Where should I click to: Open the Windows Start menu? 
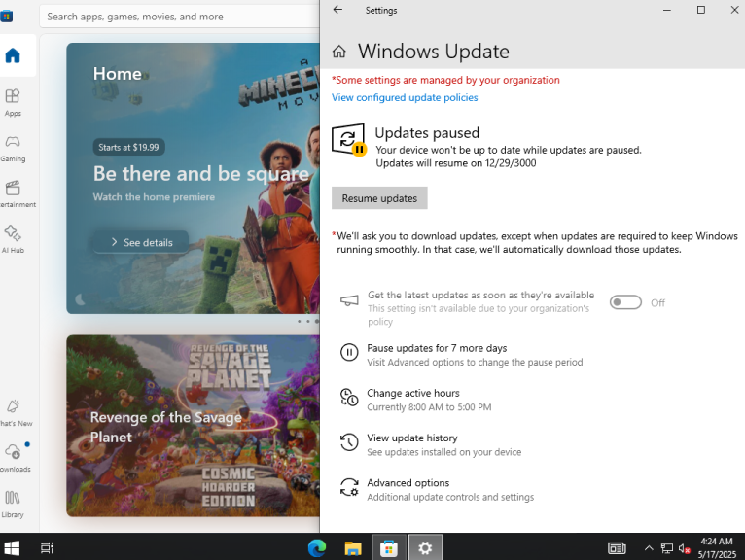click(x=12, y=548)
